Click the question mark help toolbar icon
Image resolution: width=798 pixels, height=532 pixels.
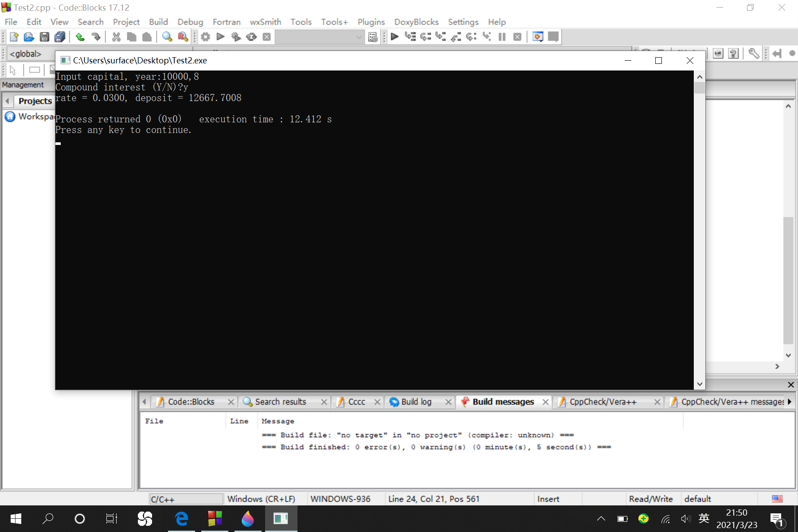pos(734,54)
